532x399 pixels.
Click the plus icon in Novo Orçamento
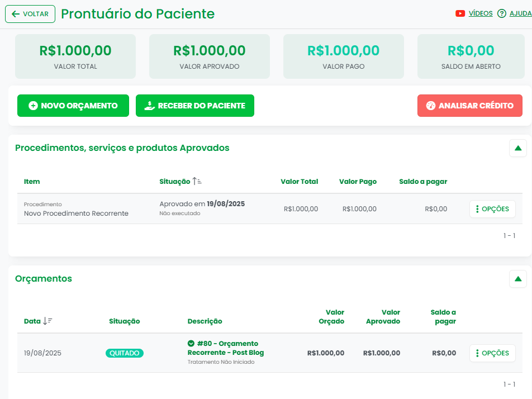tap(33, 106)
